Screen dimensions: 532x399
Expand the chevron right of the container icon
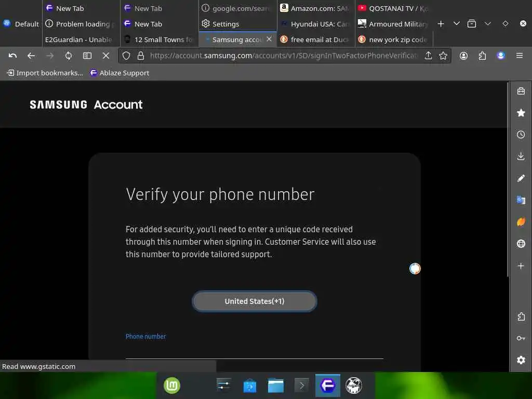click(487, 23)
